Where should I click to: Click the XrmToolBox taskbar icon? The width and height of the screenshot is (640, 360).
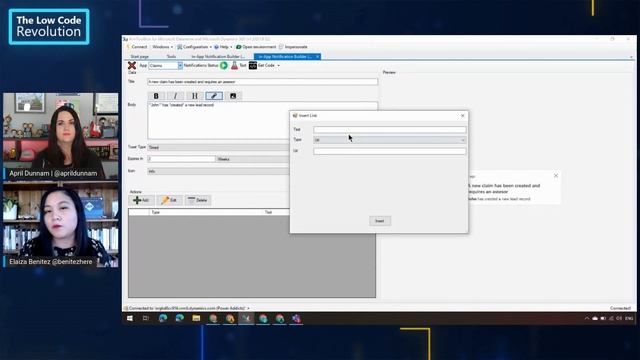pyautogui.click(x=246, y=318)
